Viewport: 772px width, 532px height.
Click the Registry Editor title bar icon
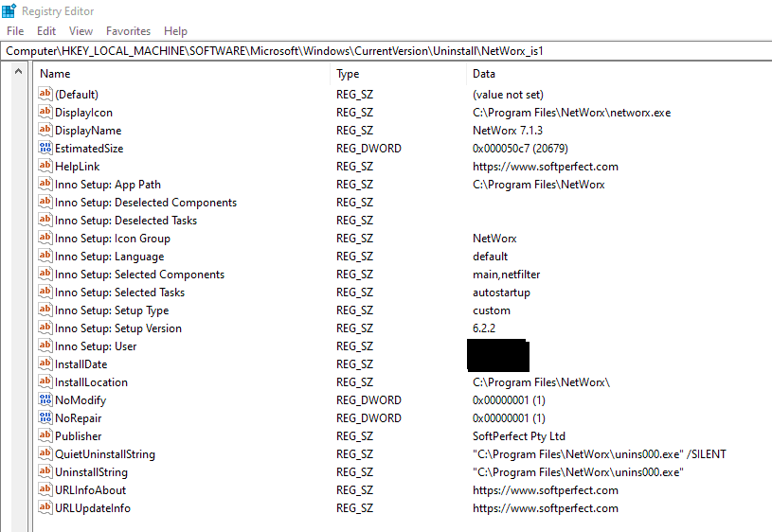click(x=9, y=10)
